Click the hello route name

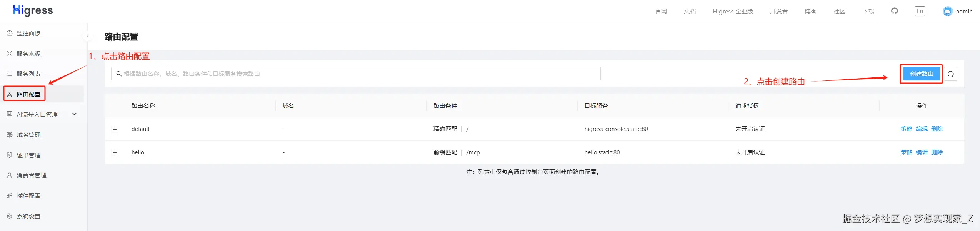coord(138,152)
